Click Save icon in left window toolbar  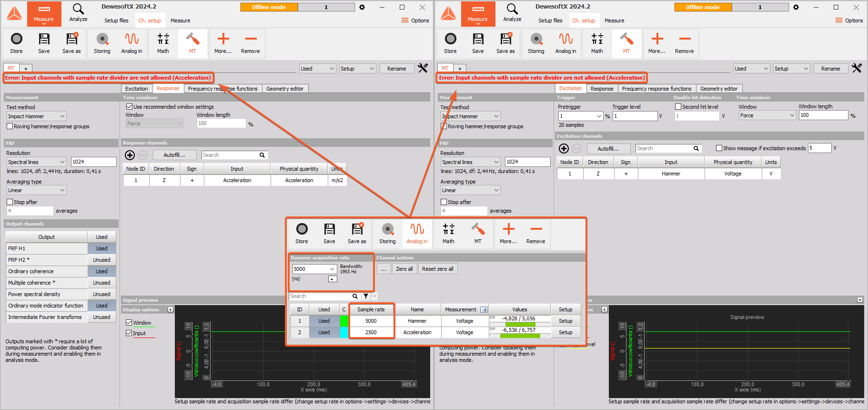(x=44, y=43)
